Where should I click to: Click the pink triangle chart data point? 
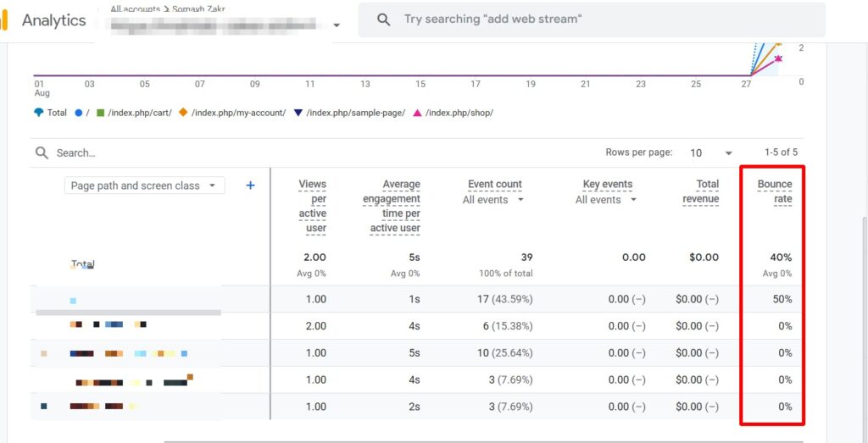(x=778, y=58)
